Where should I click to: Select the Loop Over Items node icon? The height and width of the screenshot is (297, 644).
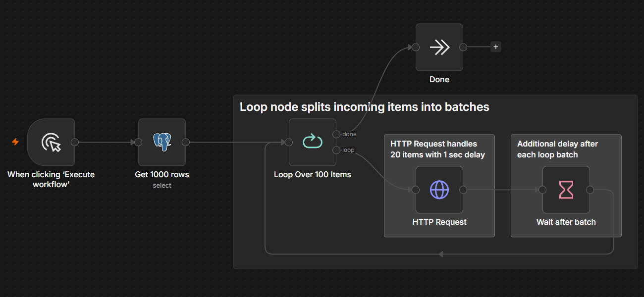tap(313, 142)
